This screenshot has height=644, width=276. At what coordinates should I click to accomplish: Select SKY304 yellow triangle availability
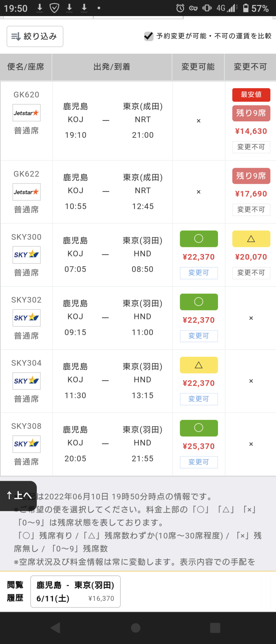[x=199, y=365]
